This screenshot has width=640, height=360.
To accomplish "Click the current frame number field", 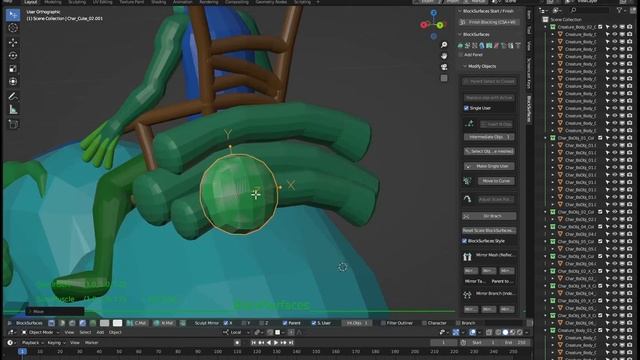I will point(444,342).
